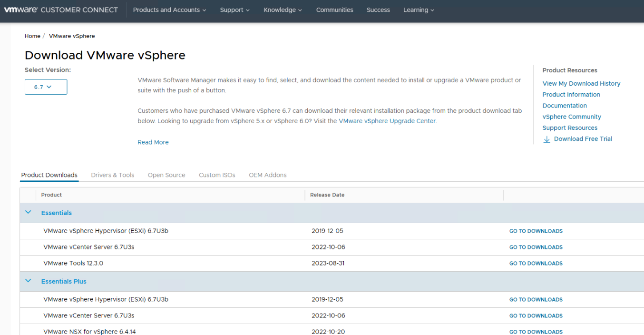Go to downloads for Essentials Plus ESXi 6.7U3b
Viewport: 644px width, 335px height.
coord(536,300)
